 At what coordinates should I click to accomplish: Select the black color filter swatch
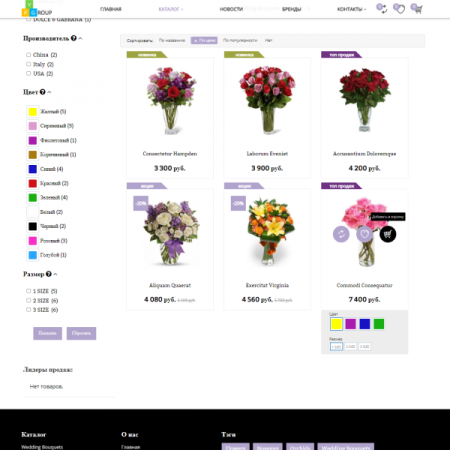33,226
